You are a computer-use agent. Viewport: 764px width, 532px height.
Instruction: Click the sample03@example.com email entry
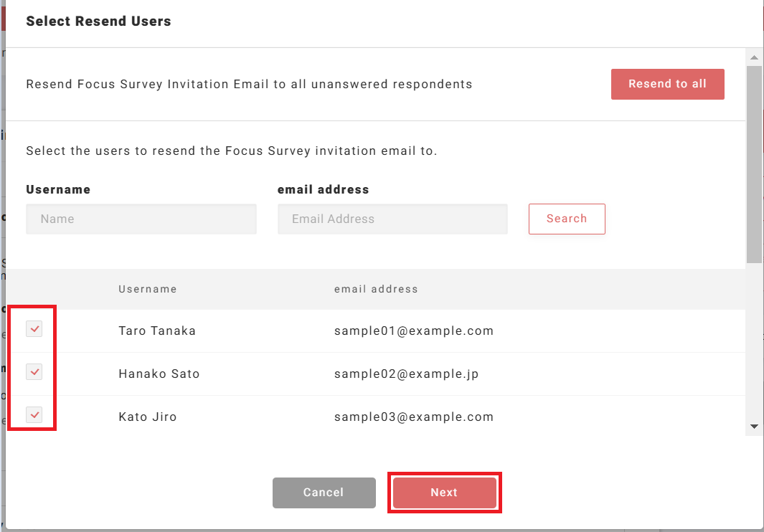413,417
